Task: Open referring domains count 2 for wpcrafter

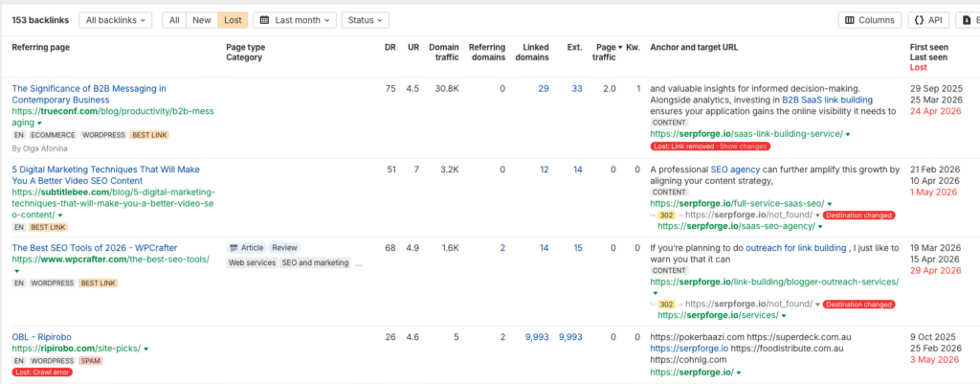Action: click(502, 248)
